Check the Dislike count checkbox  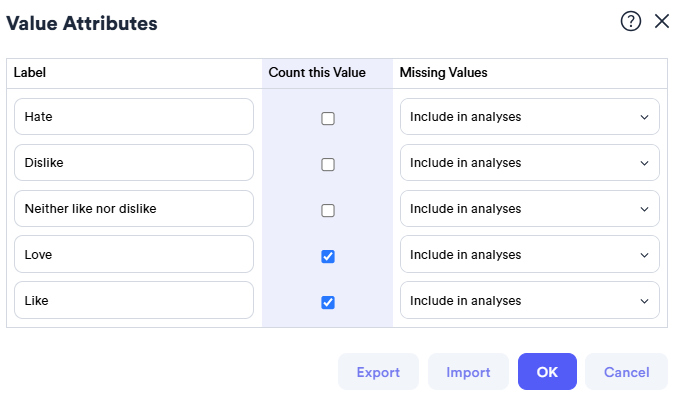point(328,164)
